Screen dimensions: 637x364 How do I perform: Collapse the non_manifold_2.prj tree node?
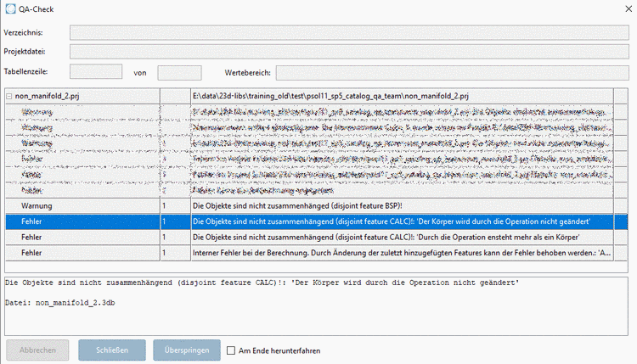(x=9, y=96)
